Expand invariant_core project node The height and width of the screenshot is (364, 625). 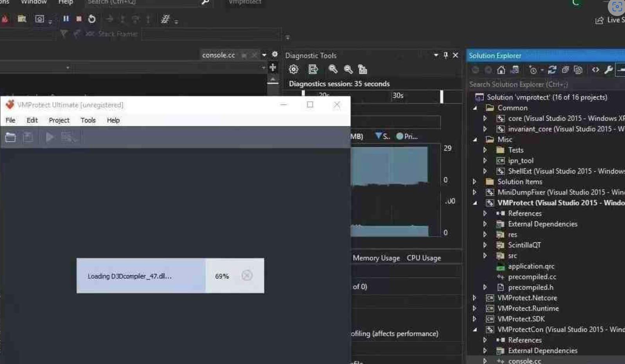pos(485,129)
